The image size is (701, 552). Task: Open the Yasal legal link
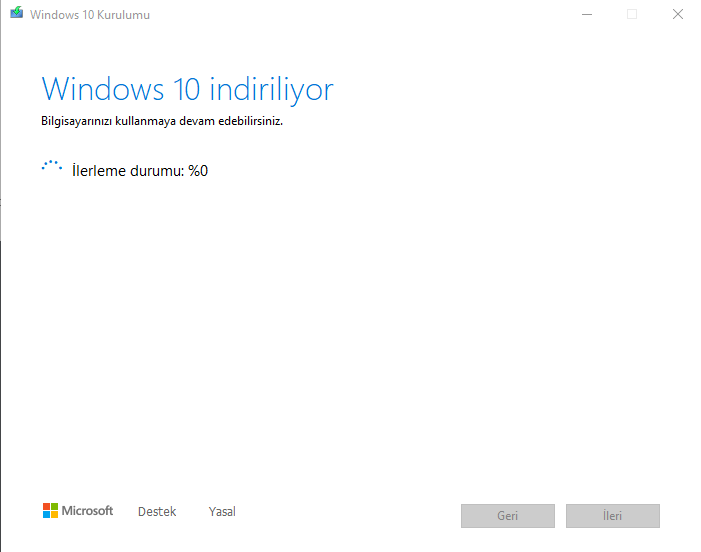222,512
